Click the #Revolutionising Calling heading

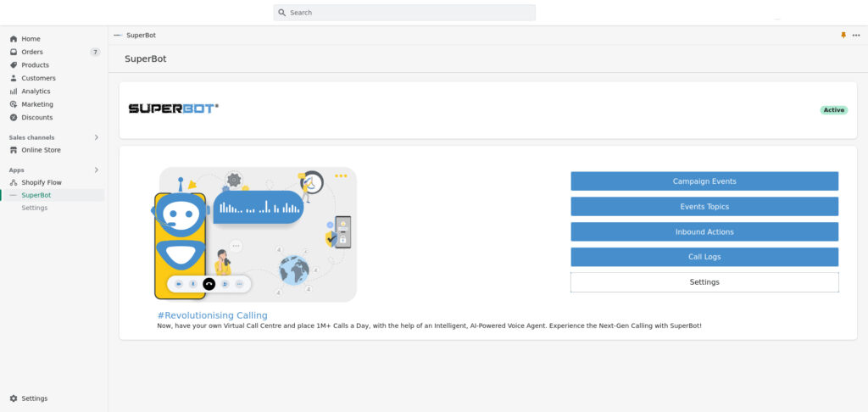point(212,315)
